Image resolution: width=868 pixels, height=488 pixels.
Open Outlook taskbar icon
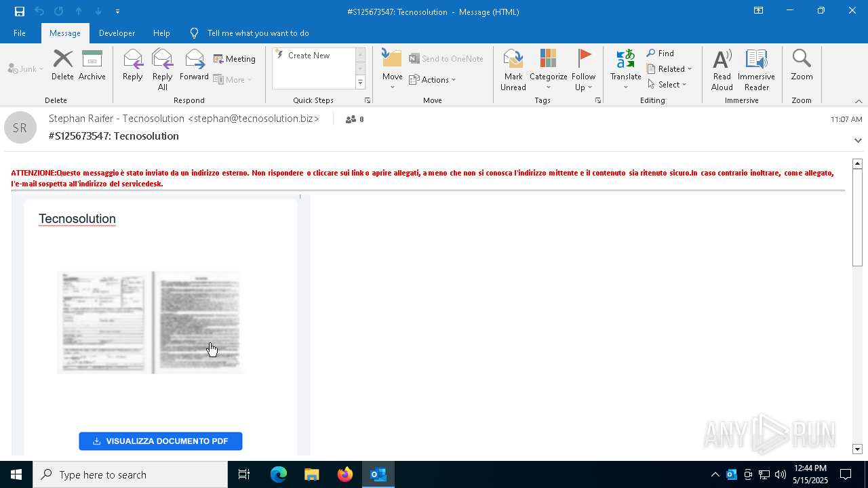tap(378, 474)
